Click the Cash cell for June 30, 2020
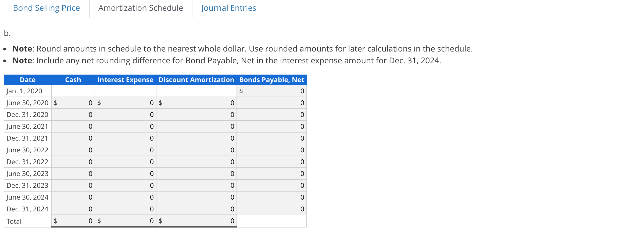 pos(73,103)
